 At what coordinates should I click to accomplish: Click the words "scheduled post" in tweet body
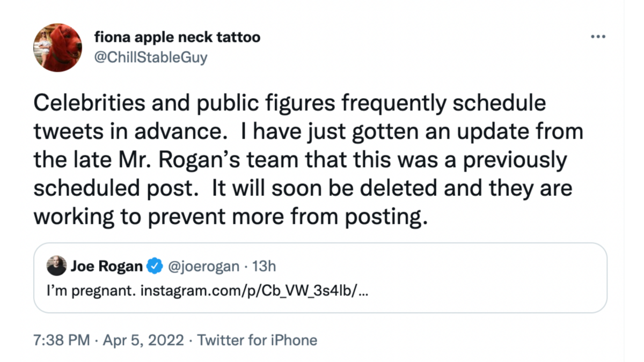118,188
